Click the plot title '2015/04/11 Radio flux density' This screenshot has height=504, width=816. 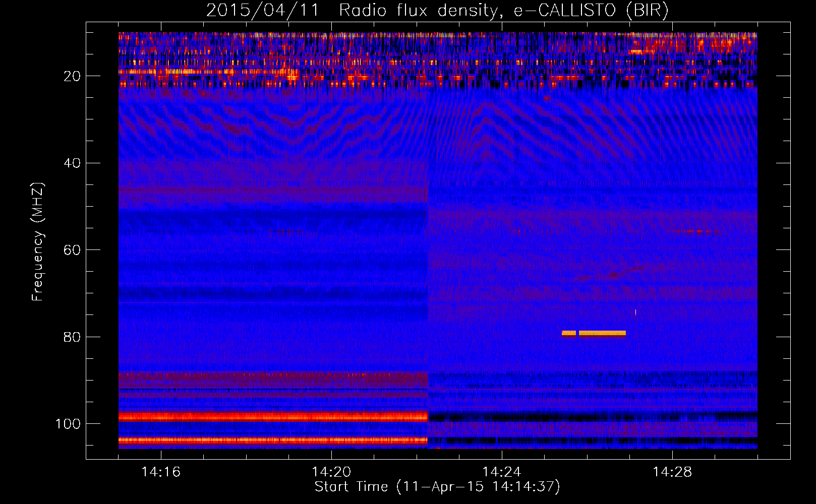[352, 10]
